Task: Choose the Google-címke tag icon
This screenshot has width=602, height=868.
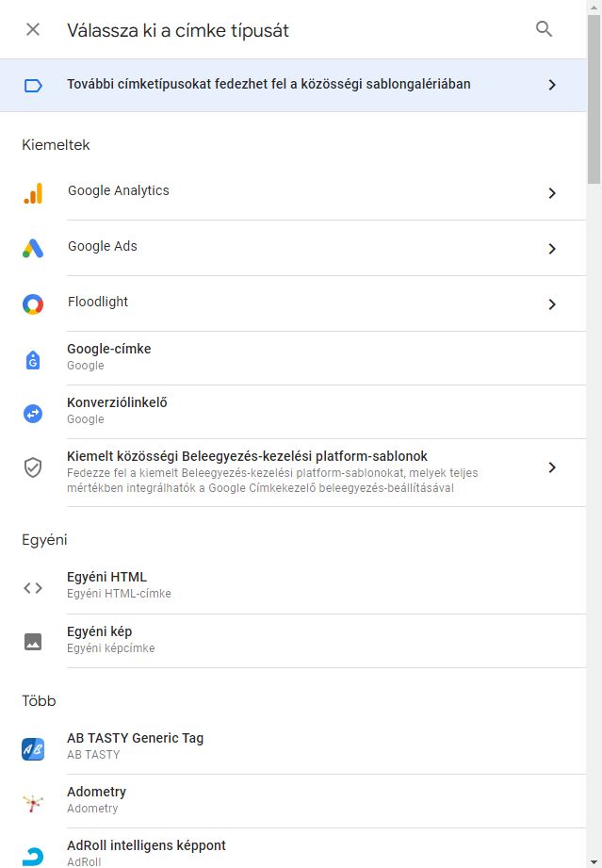Action: coord(33,360)
